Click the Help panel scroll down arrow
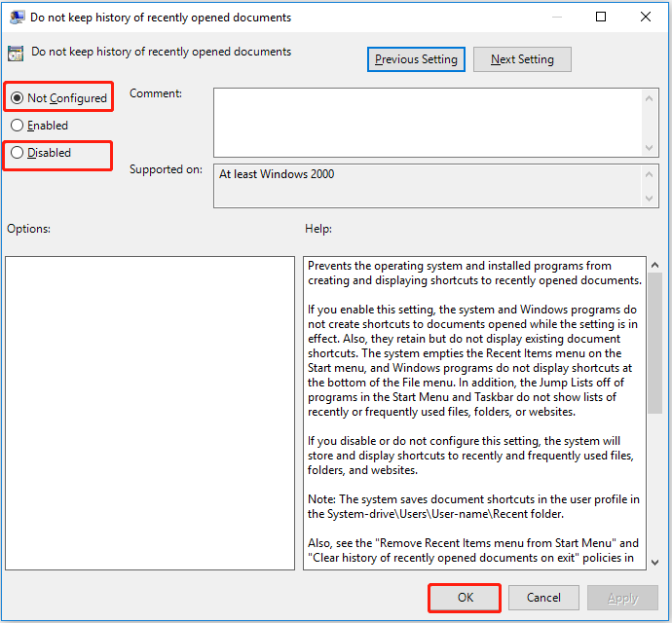 [654, 562]
